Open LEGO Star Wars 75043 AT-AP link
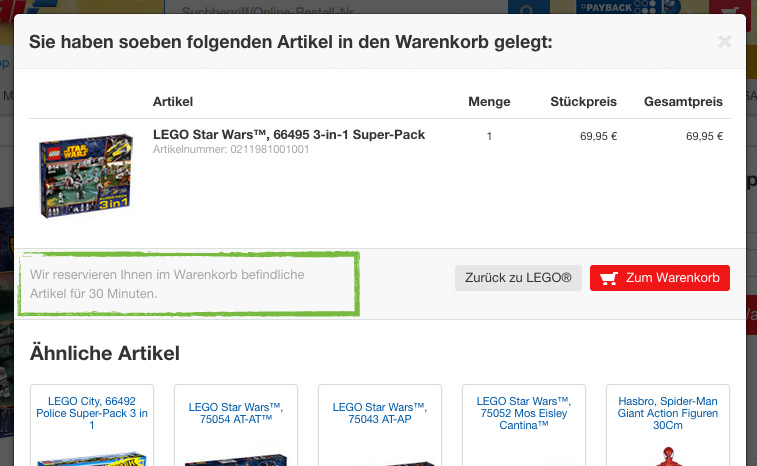This screenshot has width=757, height=466. [379, 413]
